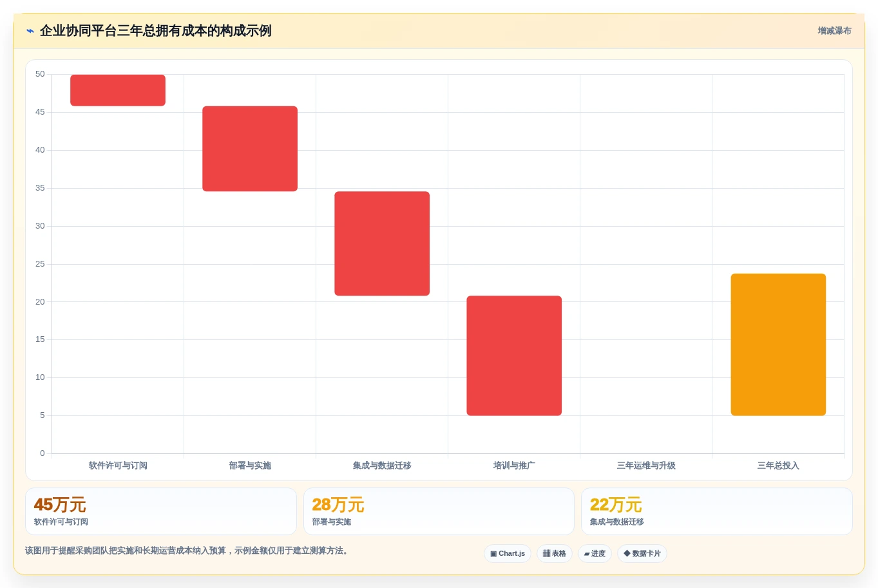Click the x-axis label 三年运维与升级
This screenshot has height=588, width=878.
coord(646,466)
